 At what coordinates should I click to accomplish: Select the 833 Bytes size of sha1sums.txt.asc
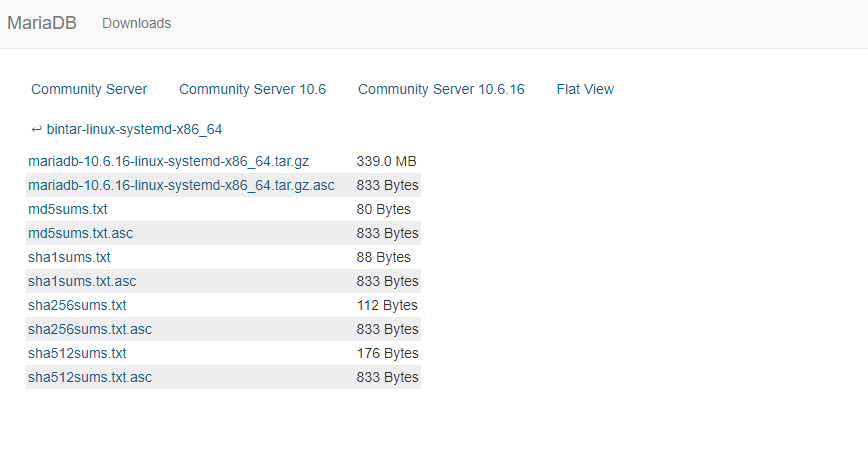click(x=388, y=281)
